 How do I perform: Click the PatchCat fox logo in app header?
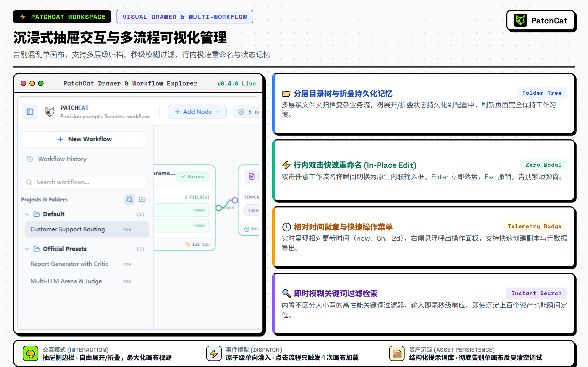click(x=50, y=112)
